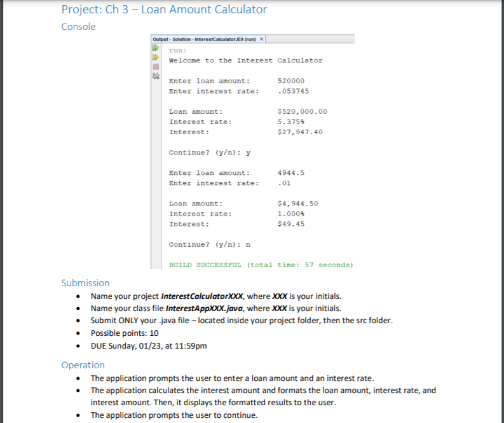Click the formatted amount $520,000.00
The height and width of the screenshot is (423, 504).
pyautogui.click(x=302, y=111)
